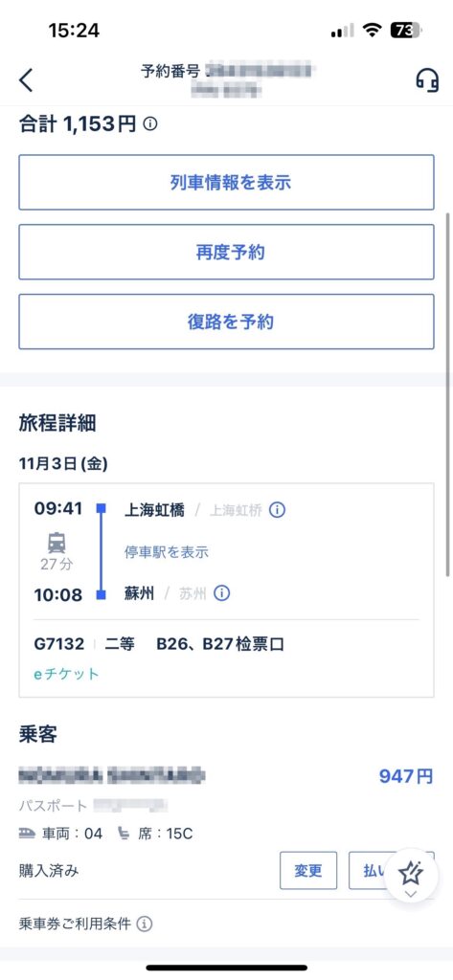Screen dimensions: 453x980
Task: Tap info icon next to 乗車券ご利用条件
Action: tap(145, 924)
